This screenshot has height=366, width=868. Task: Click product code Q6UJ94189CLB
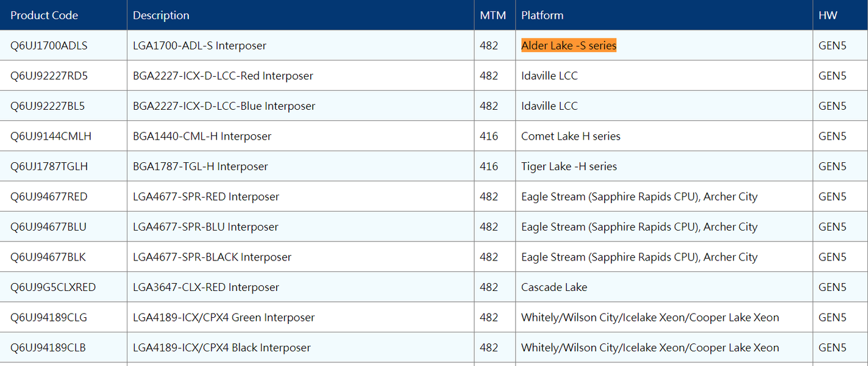pos(48,348)
